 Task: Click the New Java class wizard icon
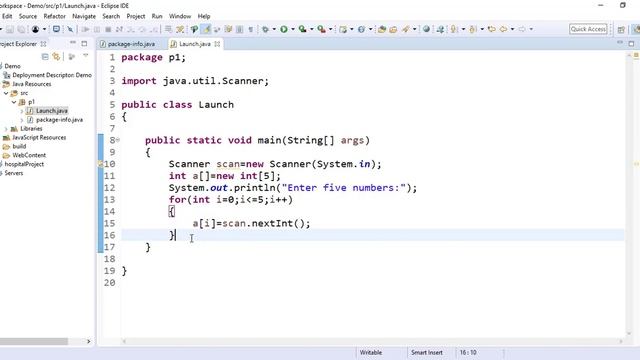(343, 29)
